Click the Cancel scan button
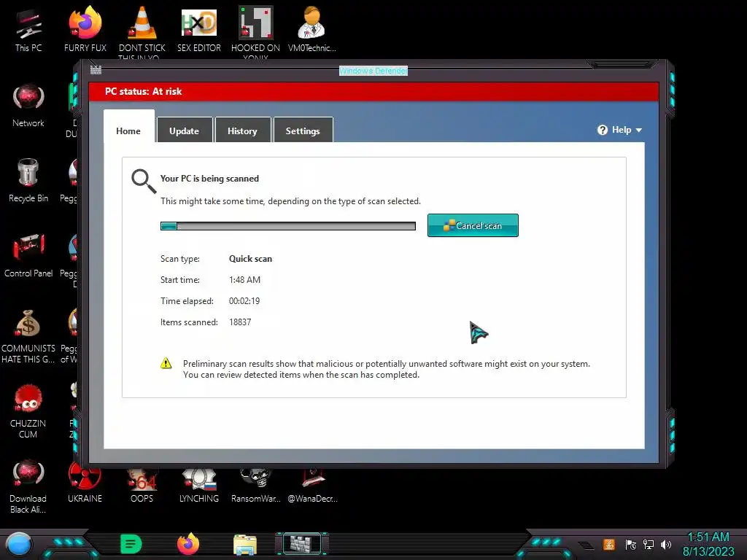This screenshot has width=747, height=560. coord(473,225)
